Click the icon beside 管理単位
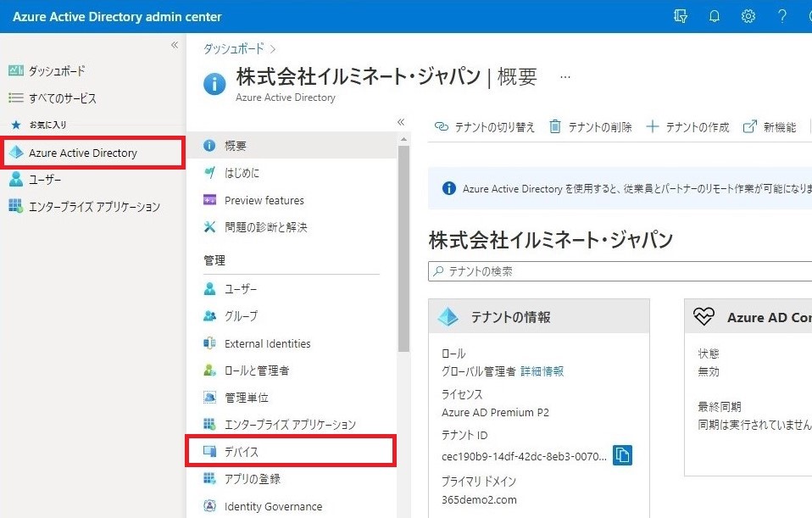 coord(209,398)
